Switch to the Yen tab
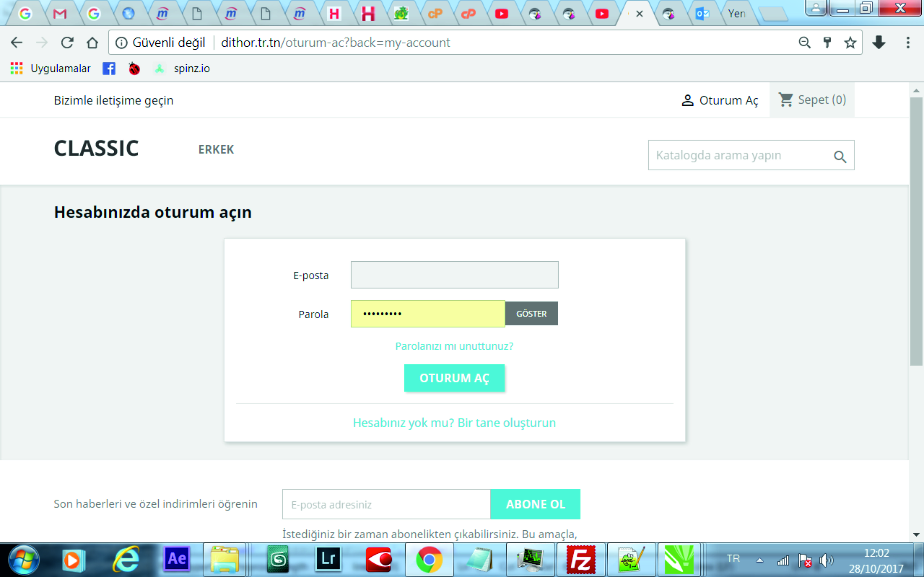Image resolution: width=924 pixels, height=577 pixels. [737, 14]
